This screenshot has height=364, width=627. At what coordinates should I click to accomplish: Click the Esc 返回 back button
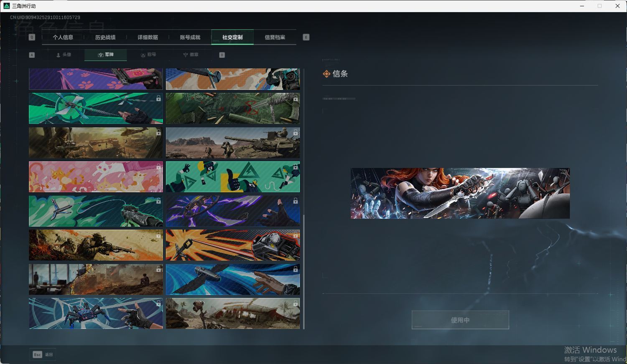pos(43,354)
